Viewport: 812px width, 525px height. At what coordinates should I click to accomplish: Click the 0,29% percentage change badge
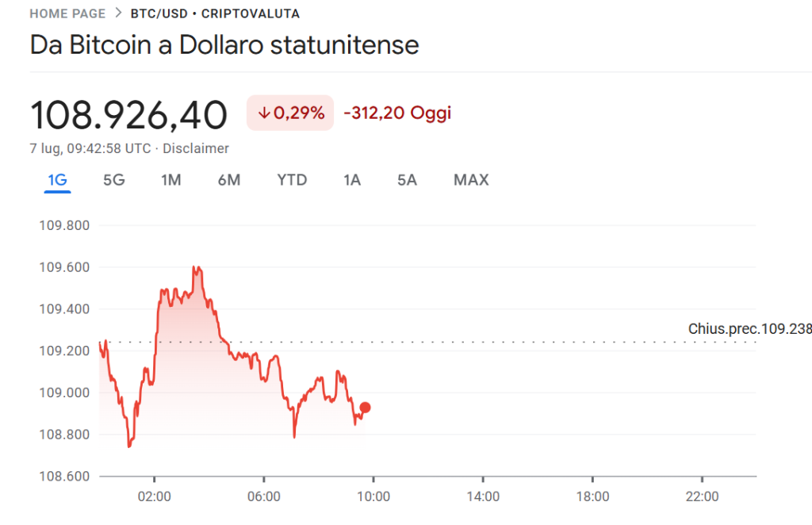coord(290,113)
